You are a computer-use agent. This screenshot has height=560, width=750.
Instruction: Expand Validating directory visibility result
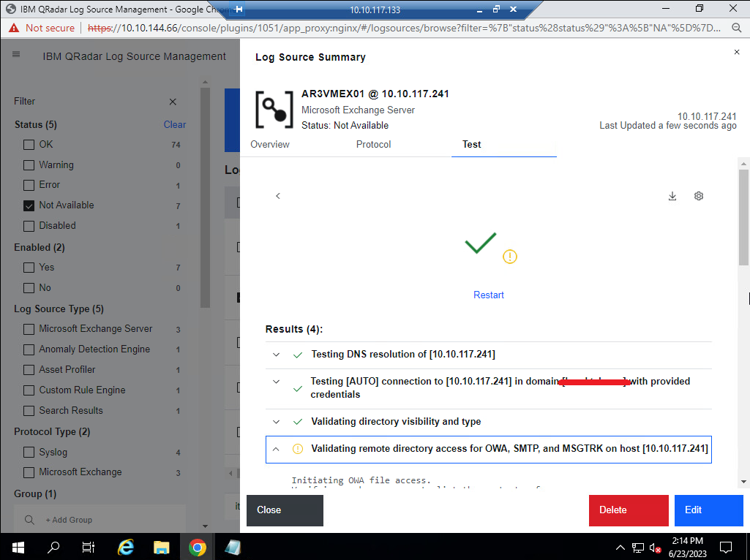click(x=276, y=422)
